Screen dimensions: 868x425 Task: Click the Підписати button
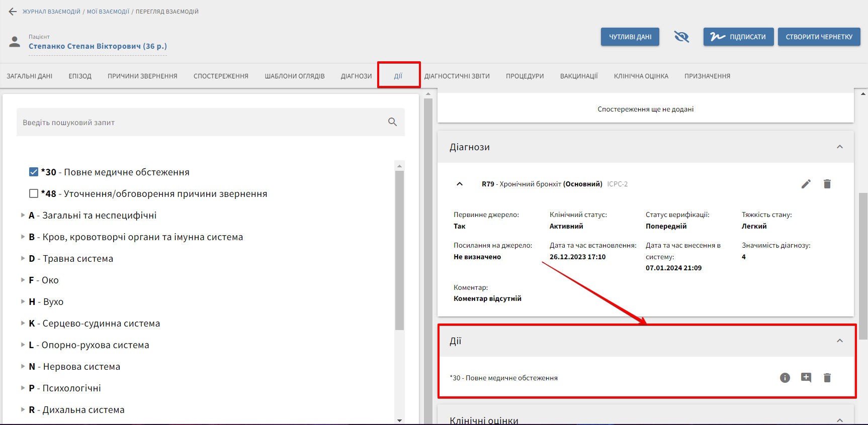(x=738, y=37)
